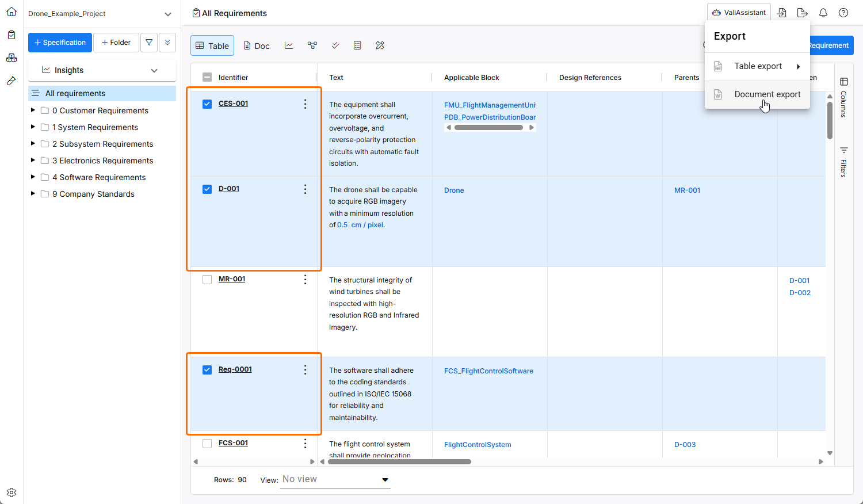Expand the 0 Customer Requirements folder

click(33, 110)
